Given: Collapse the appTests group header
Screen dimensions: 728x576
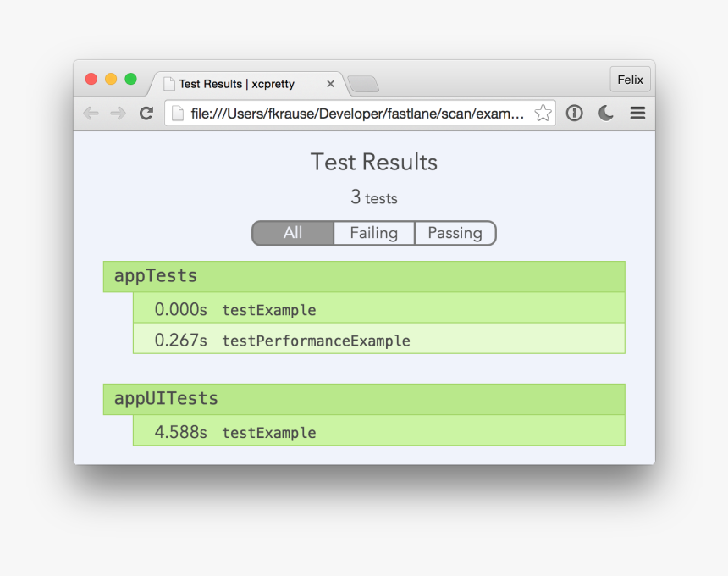Looking at the screenshot, I should click(364, 276).
